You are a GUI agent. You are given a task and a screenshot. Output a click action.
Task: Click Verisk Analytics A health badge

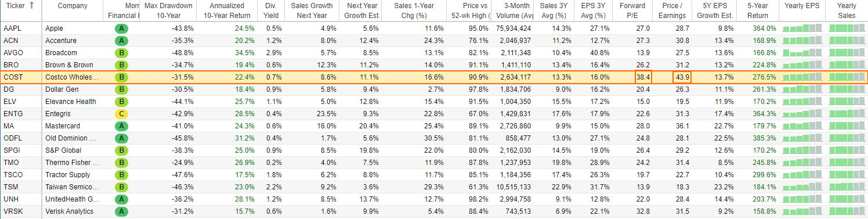pyautogui.click(x=122, y=211)
